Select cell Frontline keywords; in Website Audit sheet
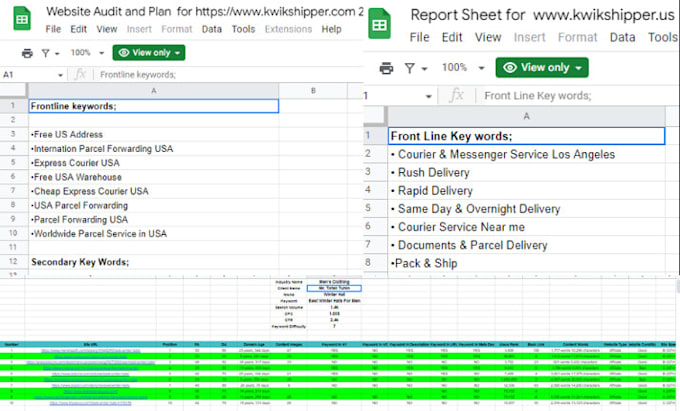680x411 pixels. click(x=154, y=106)
